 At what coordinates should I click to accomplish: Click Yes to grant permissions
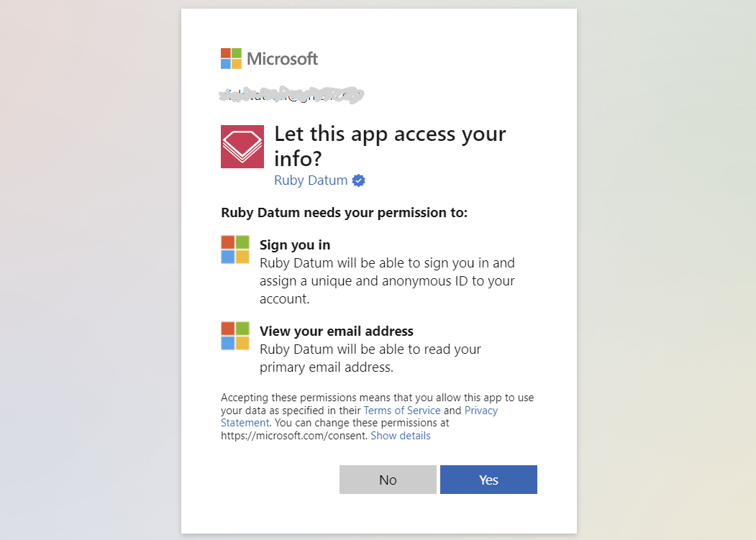(x=488, y=480)
